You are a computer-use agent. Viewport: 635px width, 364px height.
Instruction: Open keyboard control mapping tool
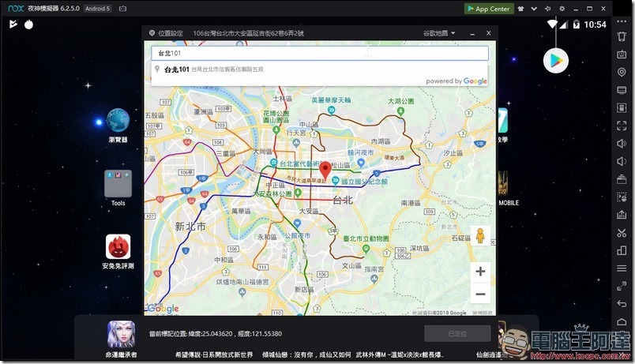coord(622,54)
